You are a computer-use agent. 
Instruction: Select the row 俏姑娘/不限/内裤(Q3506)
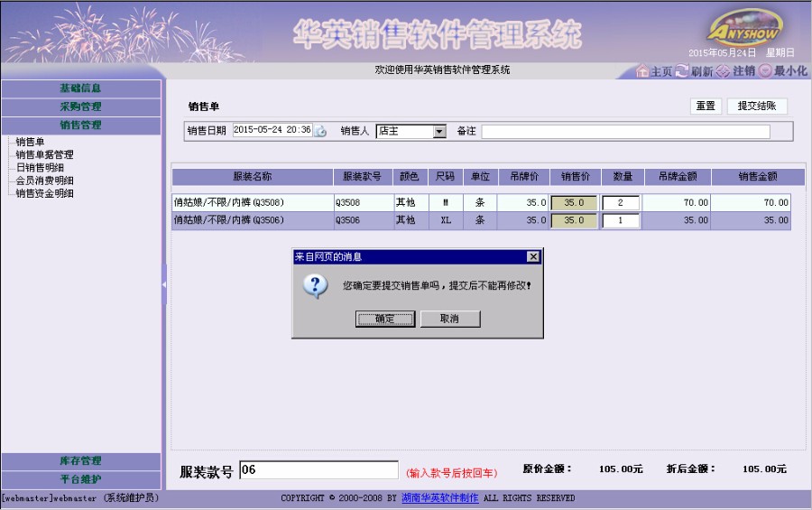tap(481, 220)
